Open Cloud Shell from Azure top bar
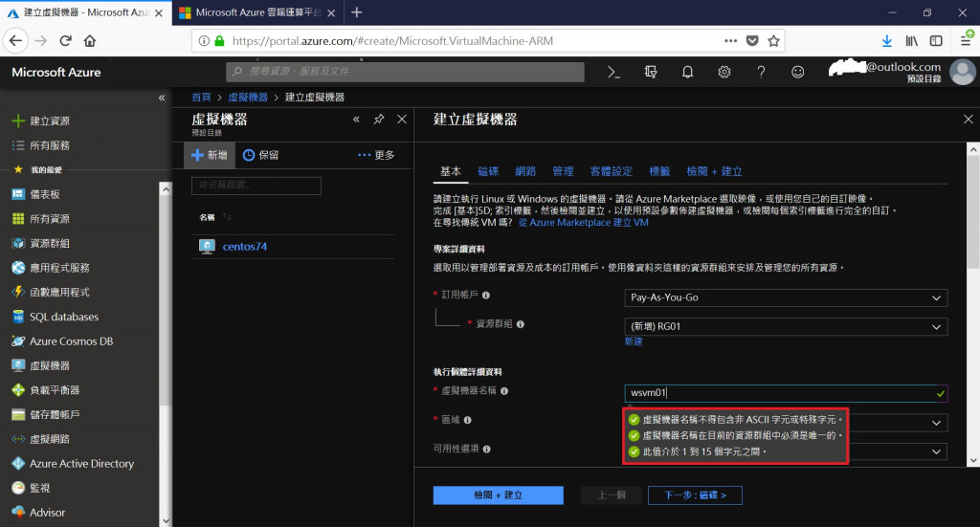 [613, 73]
